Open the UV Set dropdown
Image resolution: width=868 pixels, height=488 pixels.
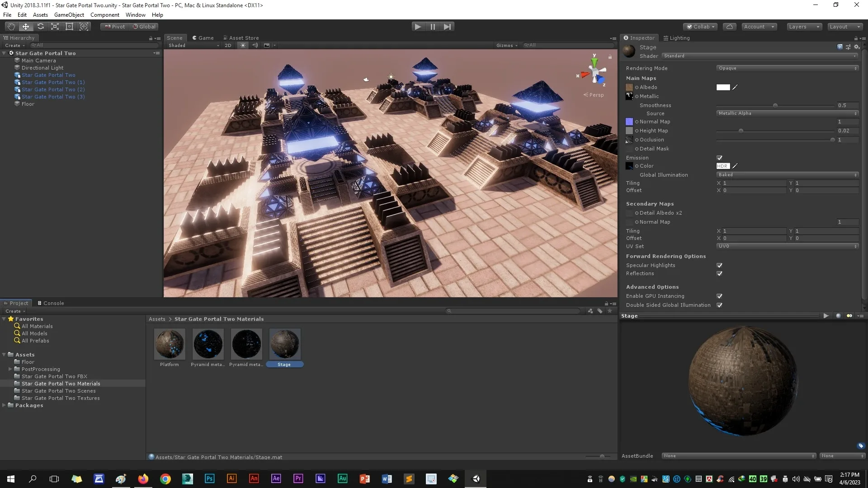pos(787,246)
